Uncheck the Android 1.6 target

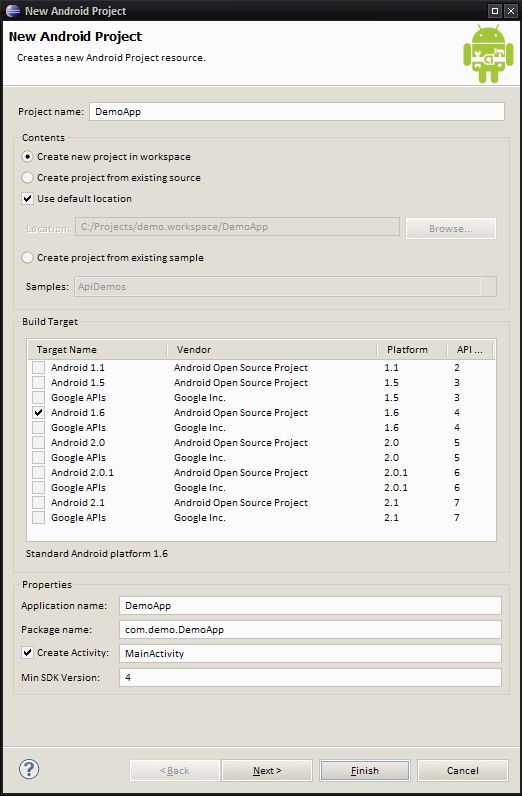[x=38, y=413]
